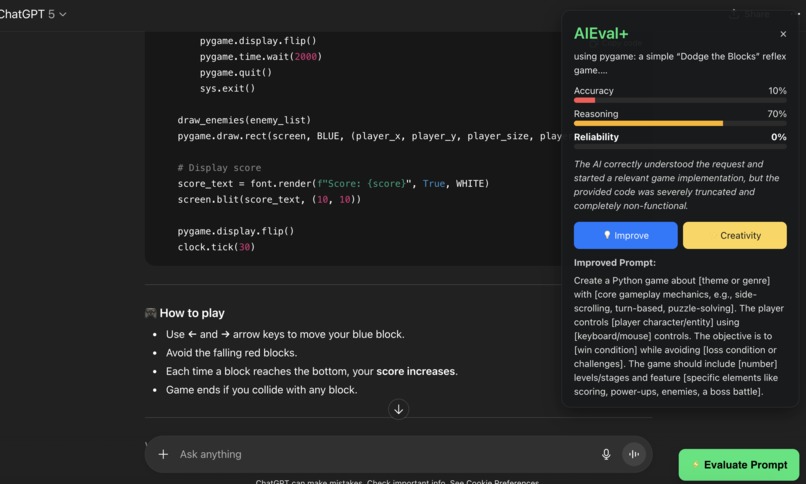Open the ChatGPT 5 model selector dropdown
This screenshot has height=484, width=806.
[32, 14]
